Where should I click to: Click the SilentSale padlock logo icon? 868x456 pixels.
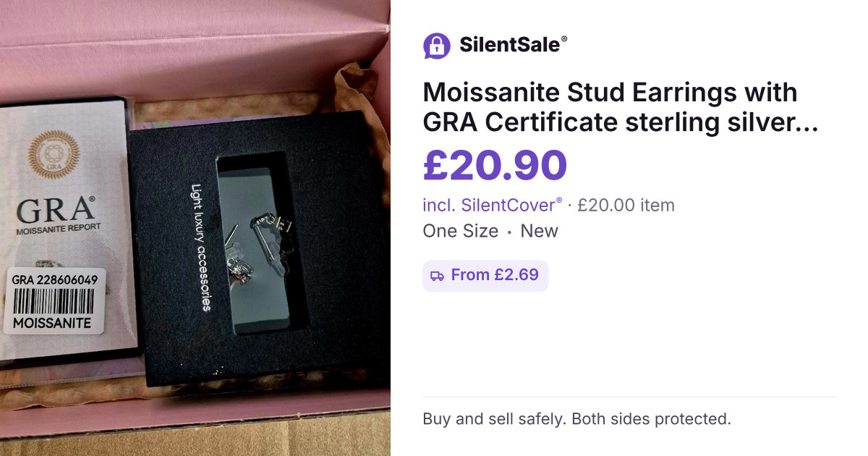(436, 46)
